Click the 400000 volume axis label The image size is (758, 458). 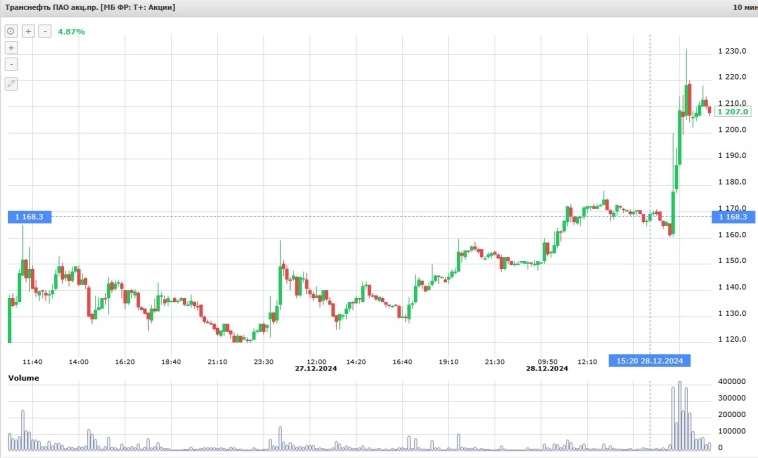pyautogui.click(x=734, y=383)
